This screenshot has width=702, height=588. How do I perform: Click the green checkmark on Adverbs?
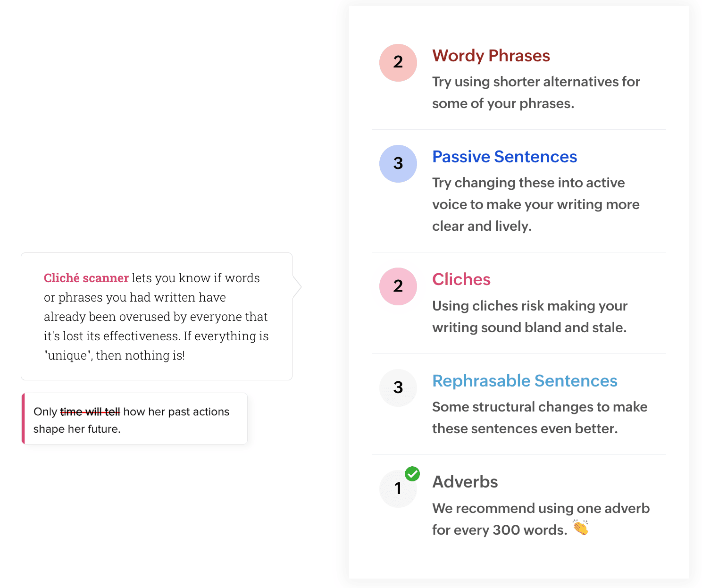412,473
